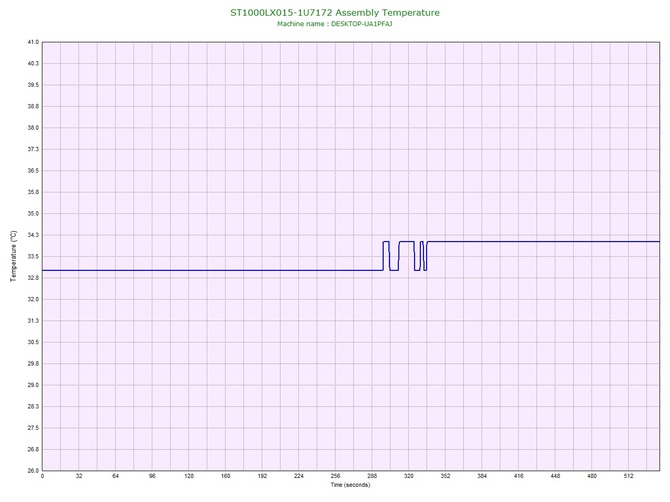Click the 320 x-axis tick label
The width and height of the screenshot is (670, 502).
408,476
